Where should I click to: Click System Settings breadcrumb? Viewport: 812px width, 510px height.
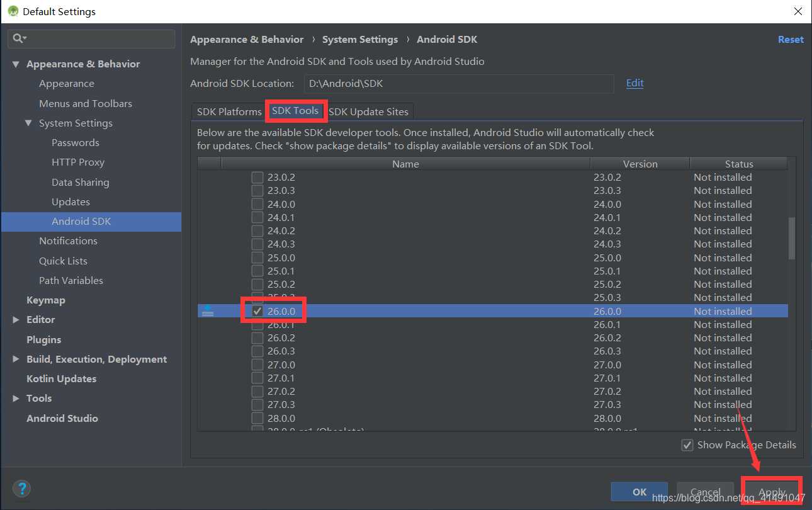click(x=360, y=40)
